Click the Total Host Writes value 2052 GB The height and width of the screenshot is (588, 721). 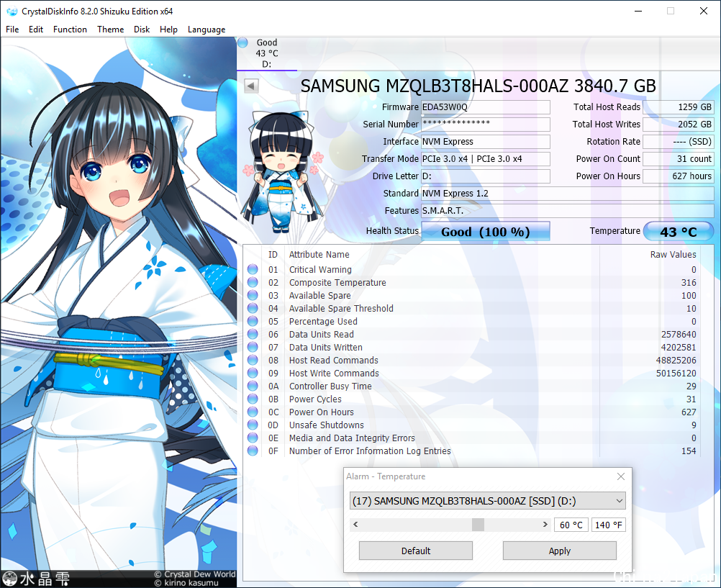[679, 125]
